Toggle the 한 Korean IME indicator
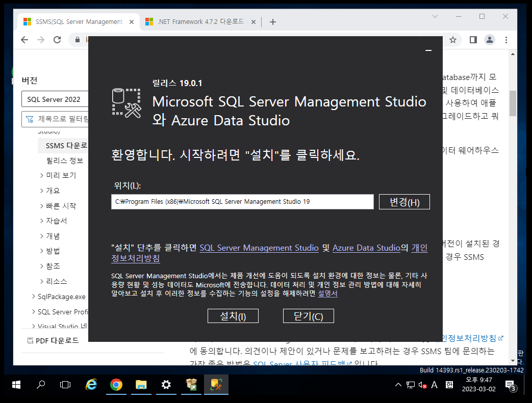The width and height of the screenshot is (532, 403). coord(449,385)
